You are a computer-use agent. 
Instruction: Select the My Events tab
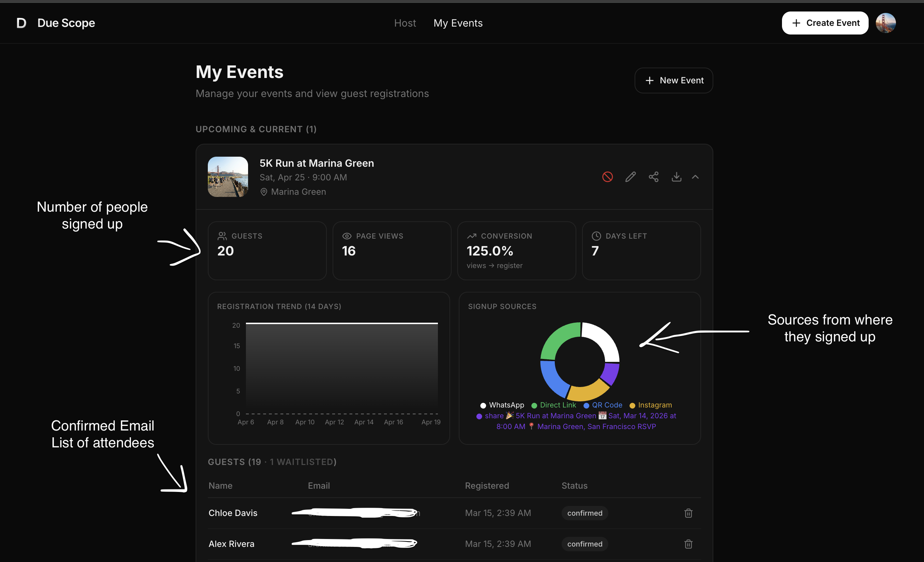[458, 23]
